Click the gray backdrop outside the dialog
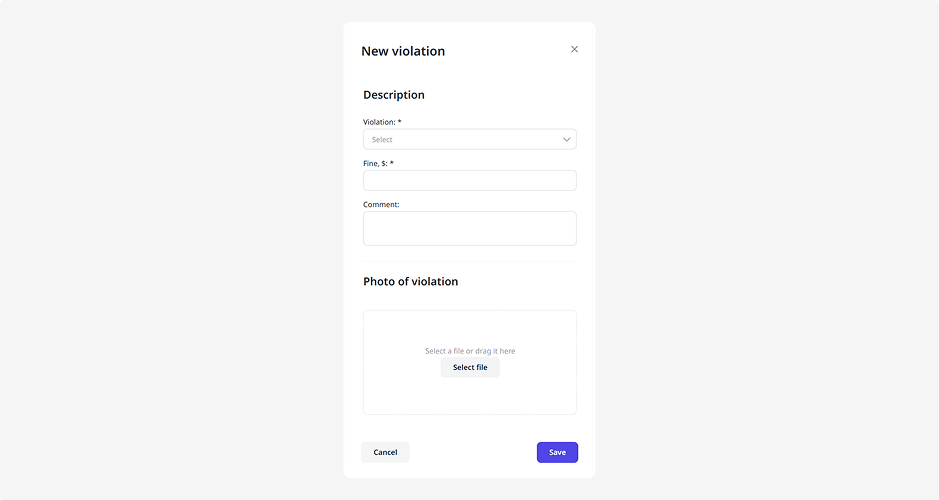 click(x=170, y=250)
